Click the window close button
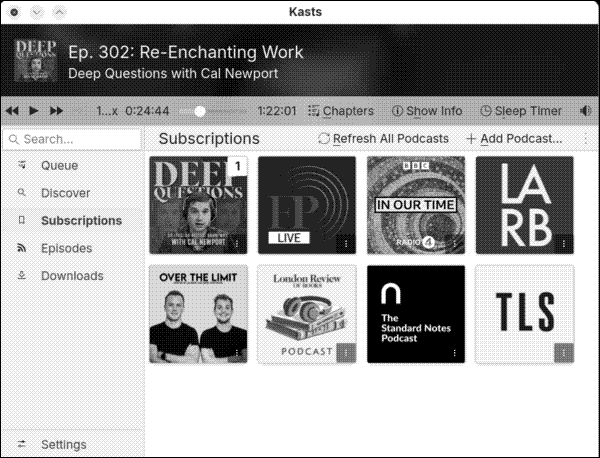 coord(15,13)
